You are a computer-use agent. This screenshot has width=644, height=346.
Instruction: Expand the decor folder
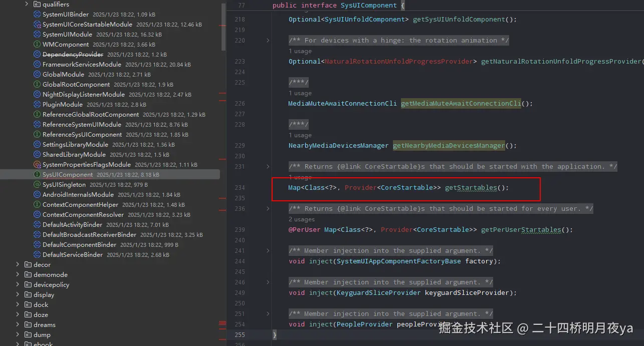pyautogui.click(x=18, y=264)
